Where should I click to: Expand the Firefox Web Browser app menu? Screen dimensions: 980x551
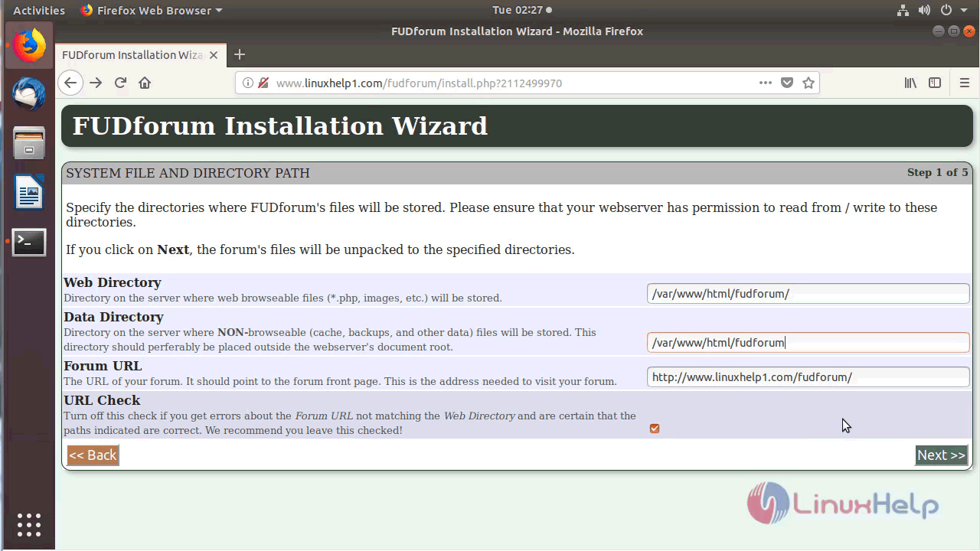click(x=152, y=10)
